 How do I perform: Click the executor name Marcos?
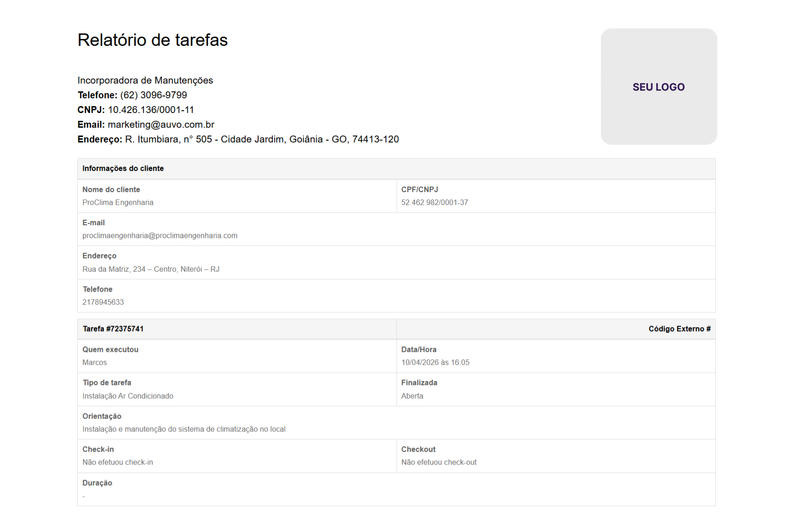(95, 362)
